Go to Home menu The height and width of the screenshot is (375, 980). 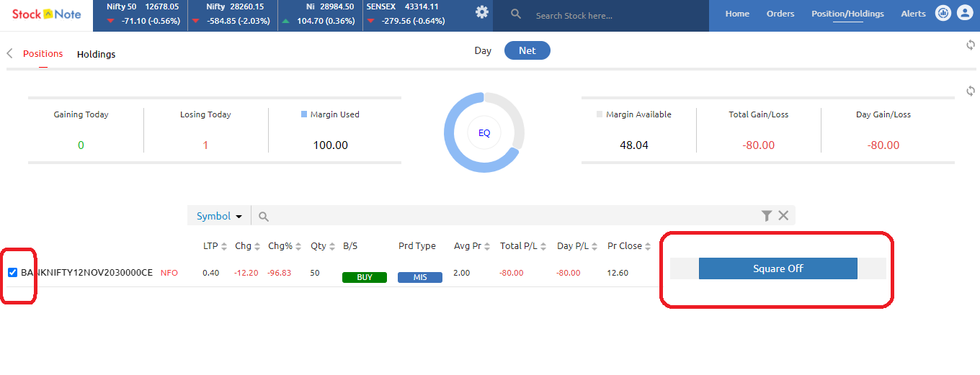pos(737,14)
